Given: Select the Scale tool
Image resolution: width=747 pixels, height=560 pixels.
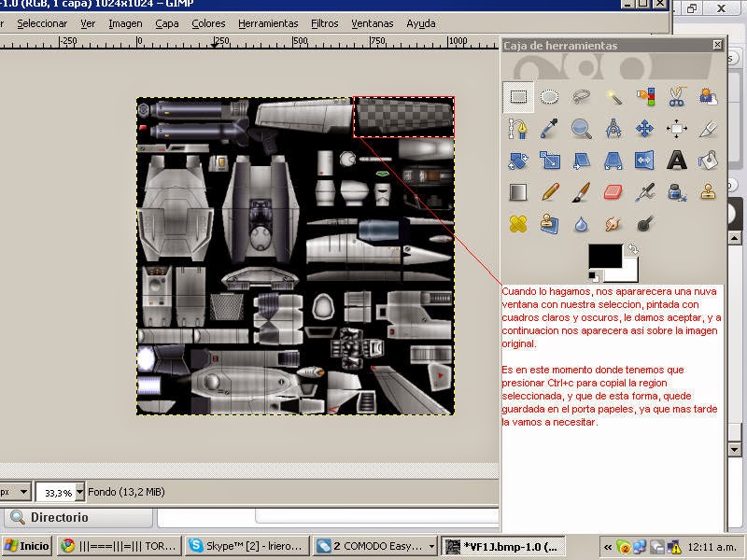Looking at the screenshot, I should click(x=549, y=161).
